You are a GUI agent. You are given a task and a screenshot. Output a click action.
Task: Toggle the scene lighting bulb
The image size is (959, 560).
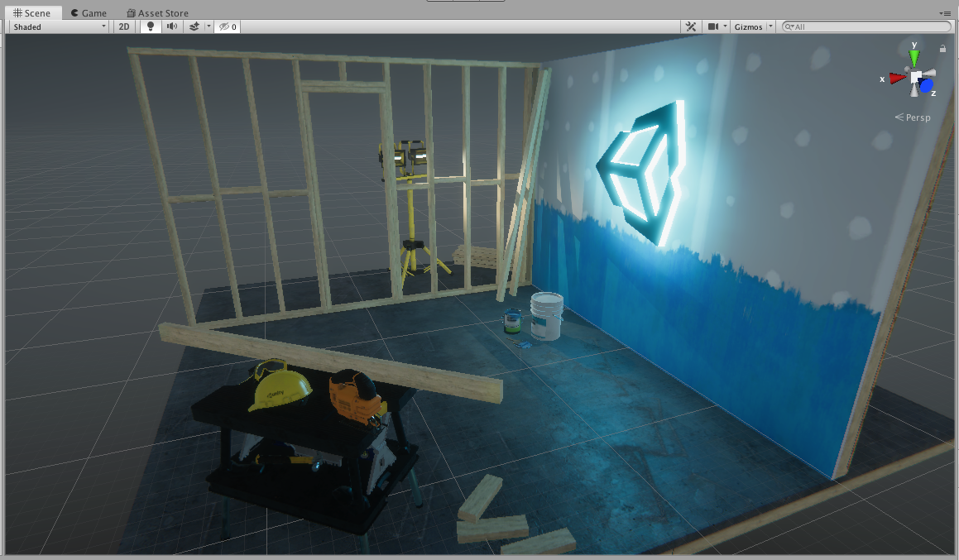[149, 26]
